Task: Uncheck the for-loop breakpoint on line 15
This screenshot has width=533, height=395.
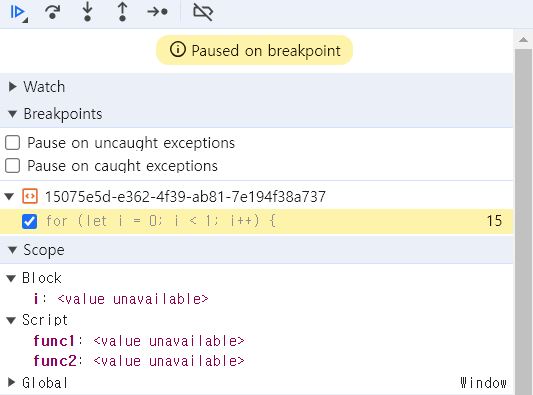Action: point(30,221)
